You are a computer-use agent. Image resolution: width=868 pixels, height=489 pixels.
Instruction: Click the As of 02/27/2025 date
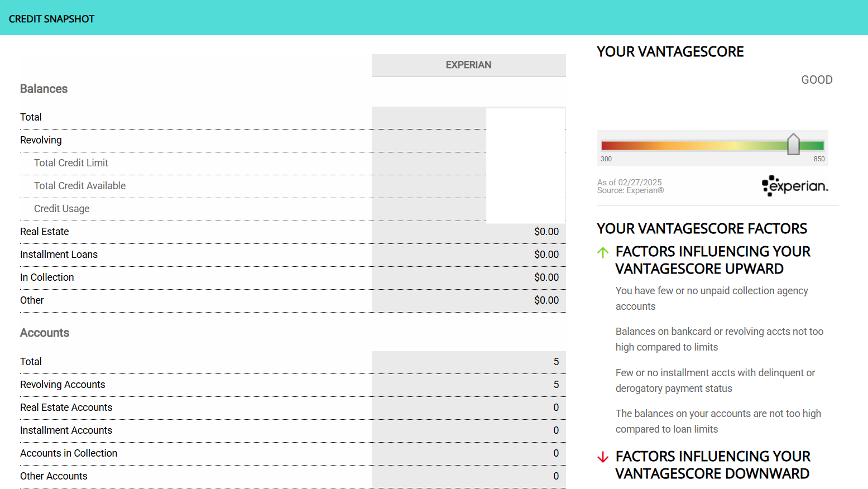click(x=629, y=182)
